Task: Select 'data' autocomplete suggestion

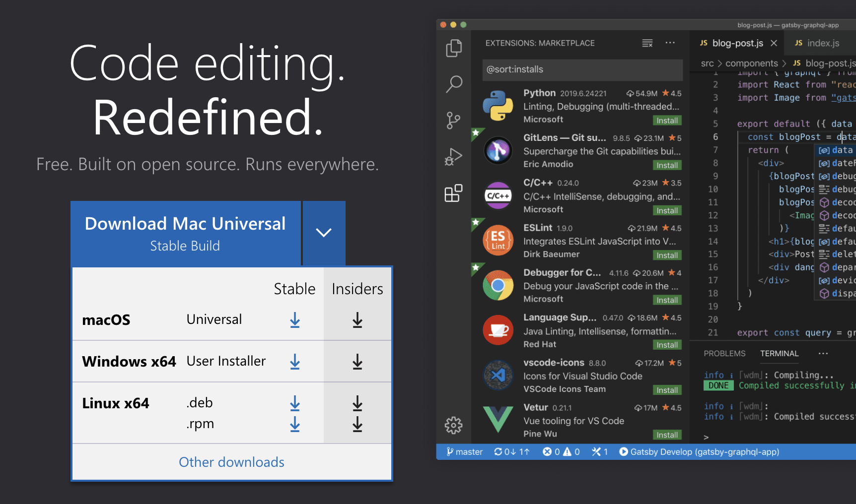Action: click(x=836, y=150)
